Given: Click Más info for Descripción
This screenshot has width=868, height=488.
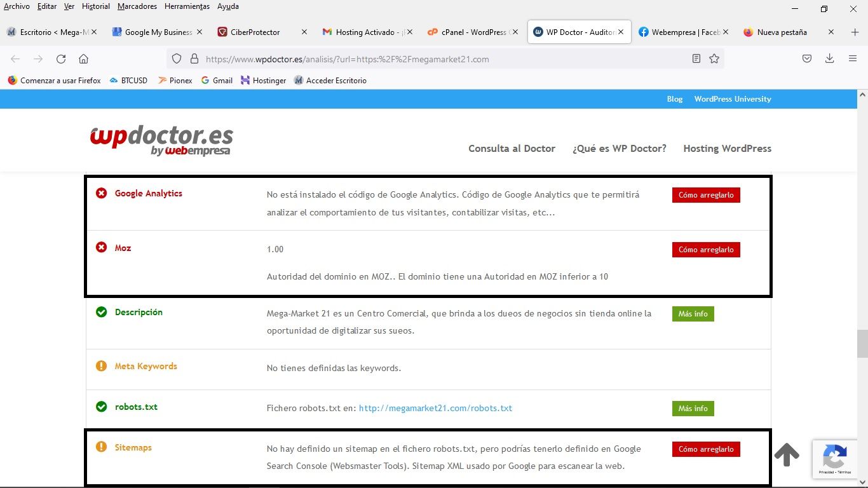Looking at the screenshot, I should tap(693, 314).
